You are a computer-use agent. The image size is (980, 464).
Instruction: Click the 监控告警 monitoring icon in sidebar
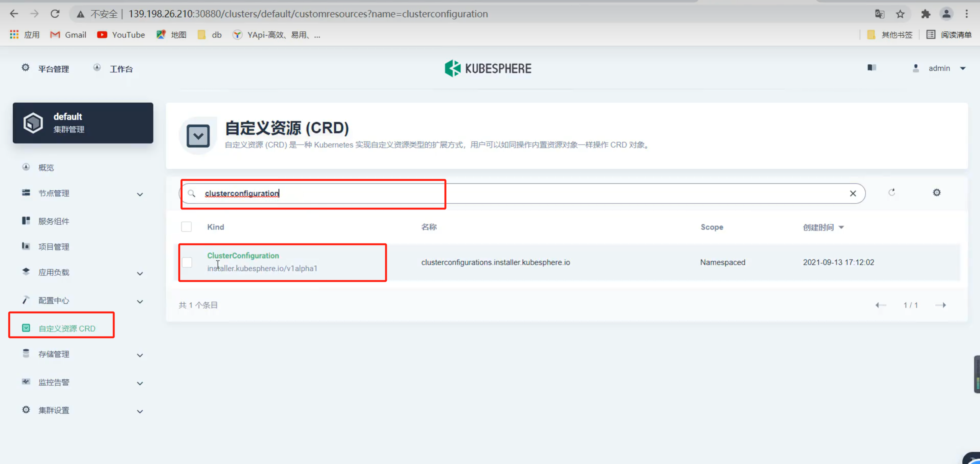coord(26,381)
